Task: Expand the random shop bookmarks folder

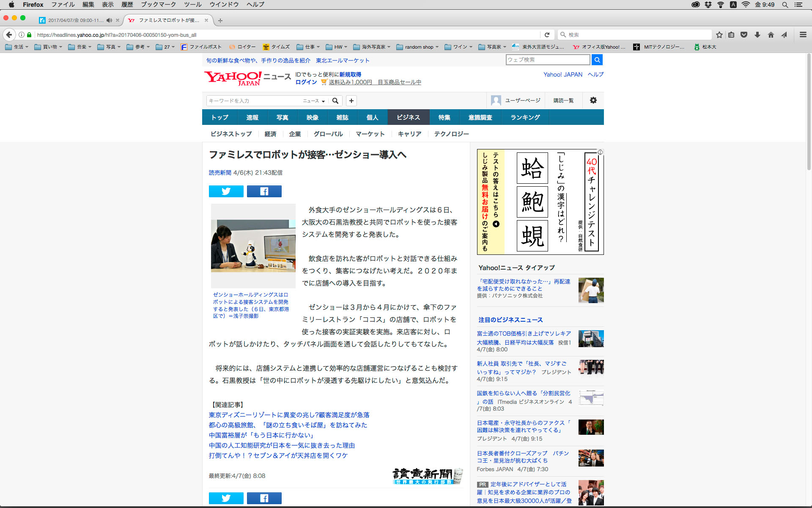Action: pos(418,47)
